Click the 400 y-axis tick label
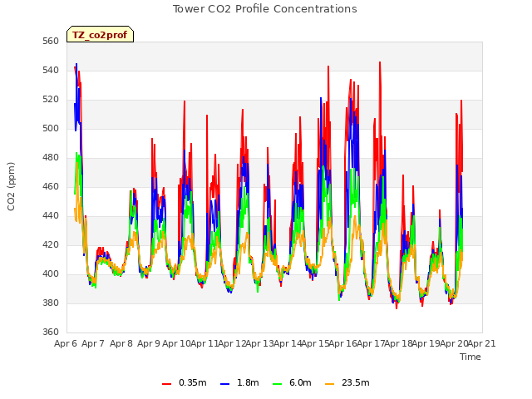The width and height of the screenshot is (532, 399). [x=51, y=274]
